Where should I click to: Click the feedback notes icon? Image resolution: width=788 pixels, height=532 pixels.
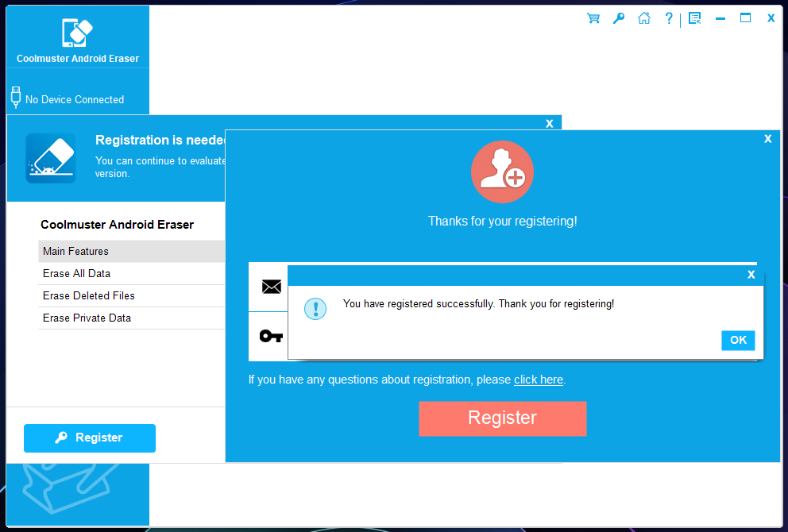[694, 18]
